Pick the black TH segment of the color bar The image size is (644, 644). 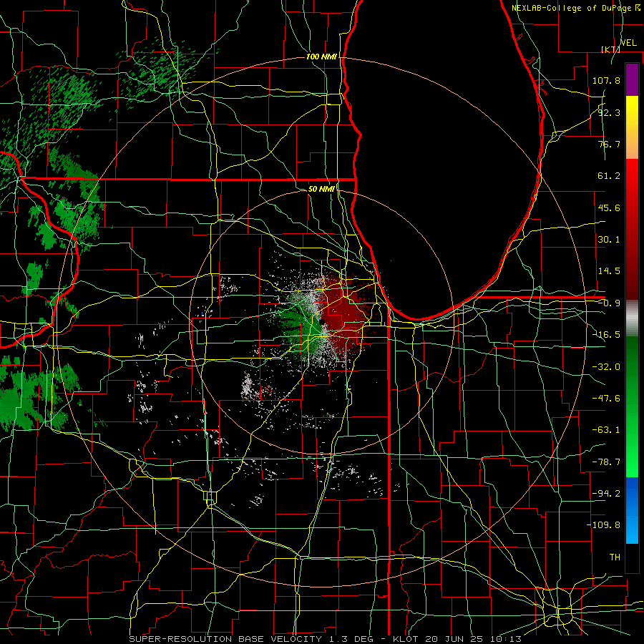(x=632, y=557)
